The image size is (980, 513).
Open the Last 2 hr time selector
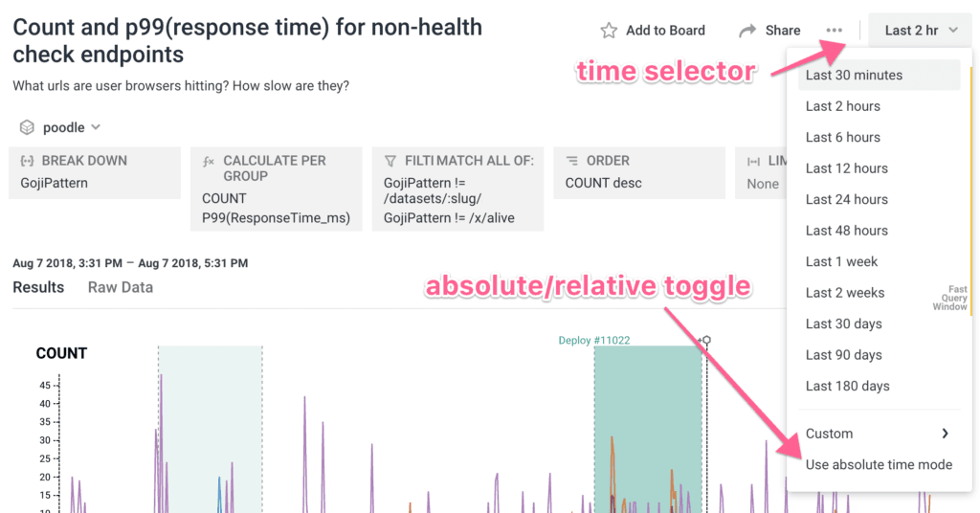coord(920,31)
